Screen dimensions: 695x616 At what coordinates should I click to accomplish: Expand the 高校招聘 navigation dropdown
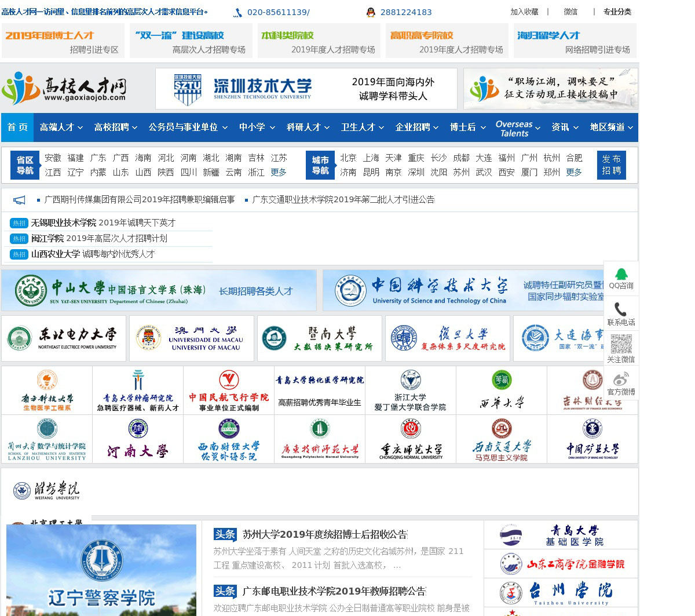tap(115, 127)
